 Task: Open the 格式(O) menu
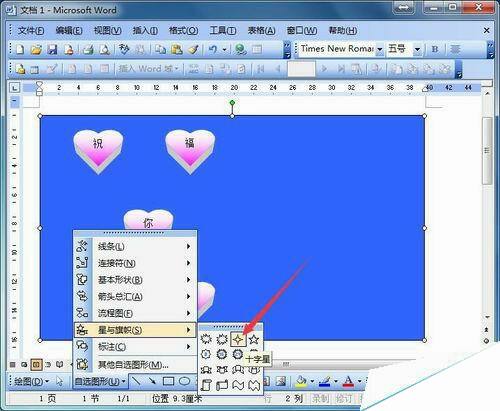pos(183,31)
